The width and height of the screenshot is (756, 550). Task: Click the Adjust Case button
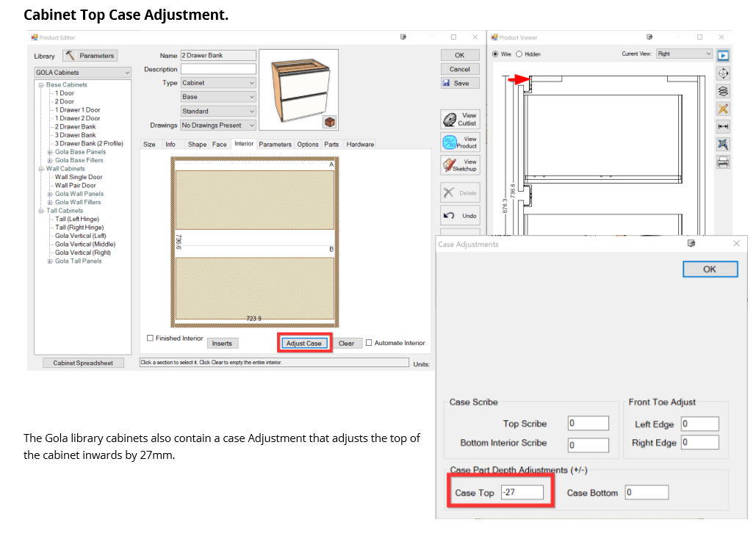pos(304,343)
